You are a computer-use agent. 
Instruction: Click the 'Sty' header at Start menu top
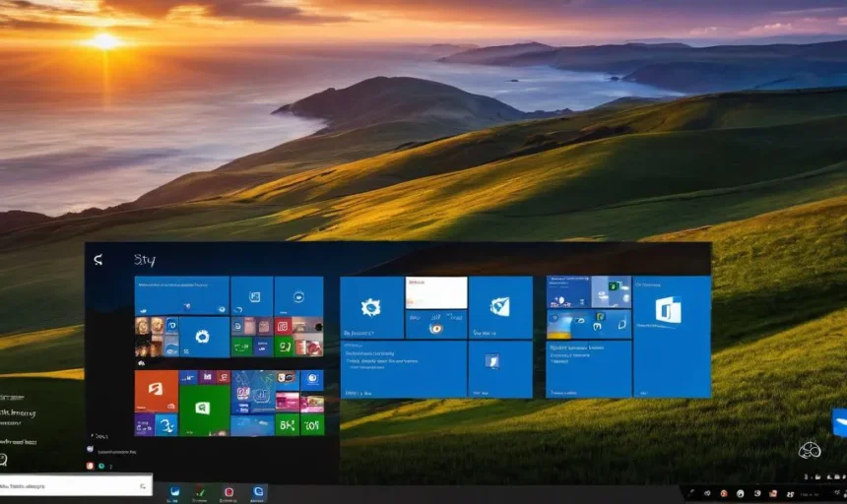(x=145, y=261)
